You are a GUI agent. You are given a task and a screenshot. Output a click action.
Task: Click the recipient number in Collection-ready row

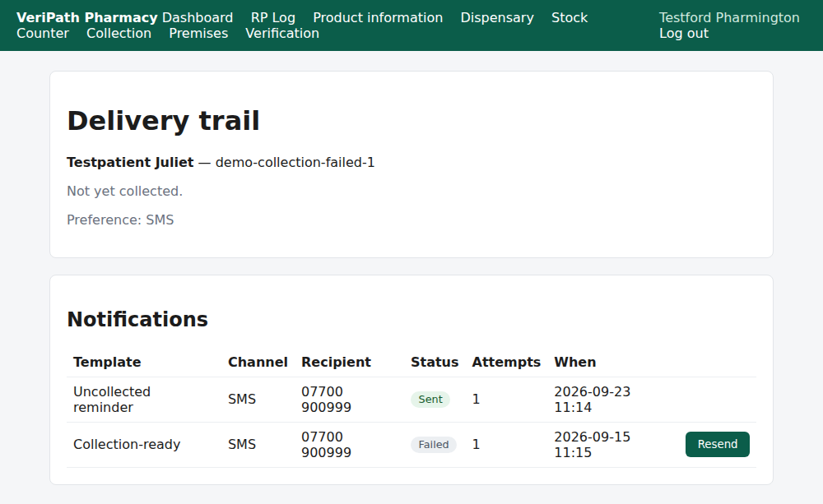(x=326, y=444)
